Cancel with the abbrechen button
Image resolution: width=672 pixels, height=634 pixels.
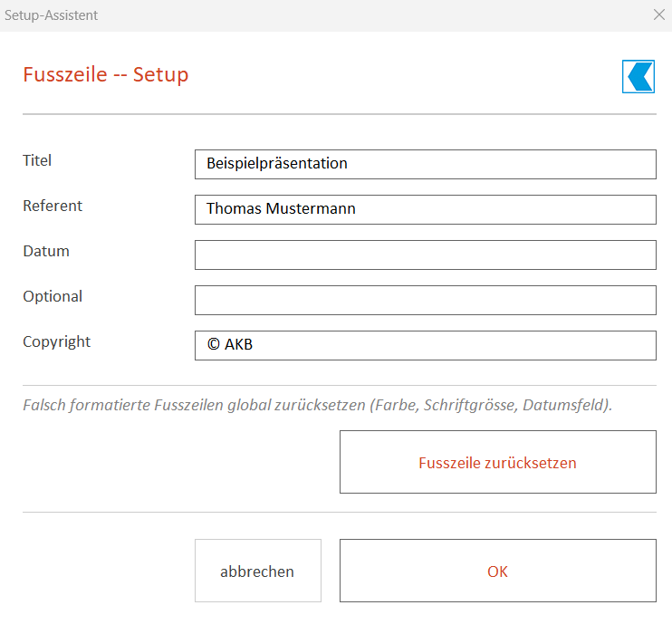[257, 571]
